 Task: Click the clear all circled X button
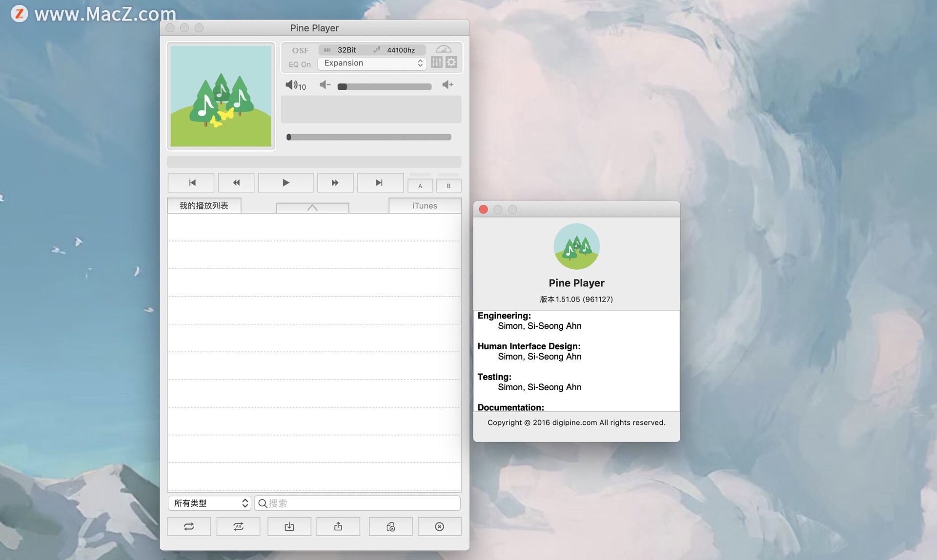coord(440,526)
